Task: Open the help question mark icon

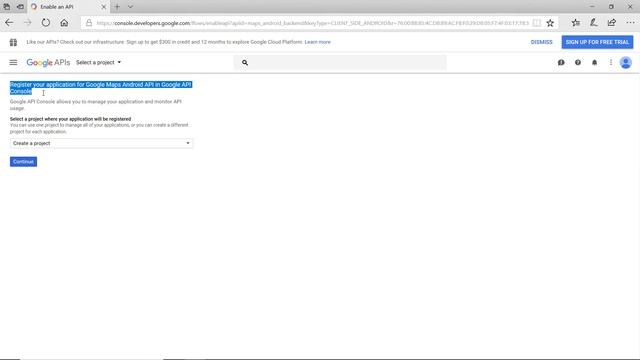Action: click(578, 62)
